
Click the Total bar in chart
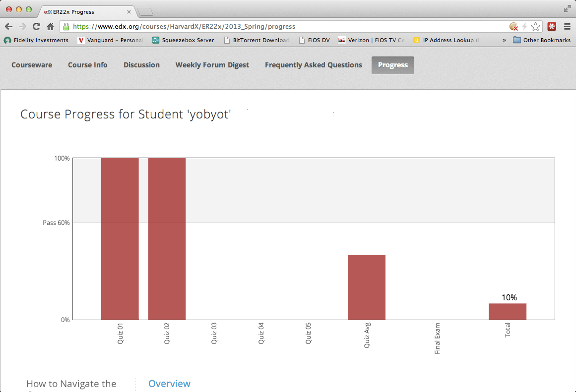tap(508, 312)
